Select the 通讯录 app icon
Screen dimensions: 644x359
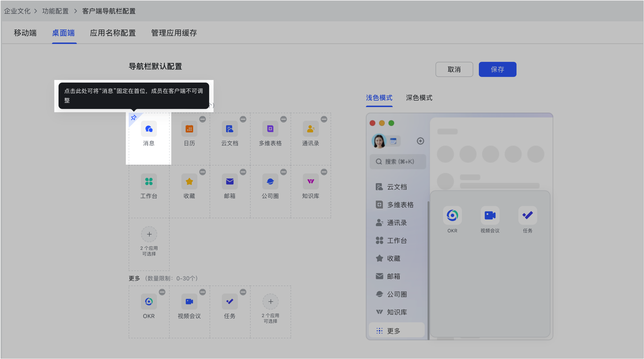(x=311, y=129)
